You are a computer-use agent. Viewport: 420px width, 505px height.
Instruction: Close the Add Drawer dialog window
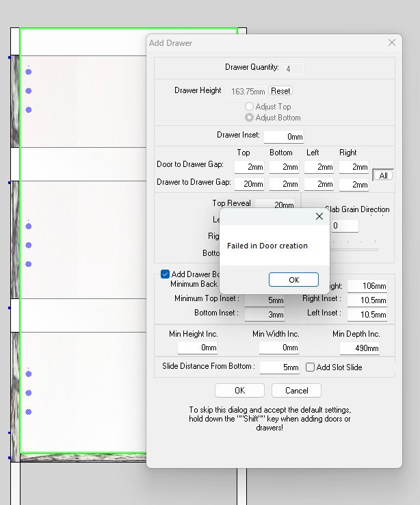coord(392,42)
